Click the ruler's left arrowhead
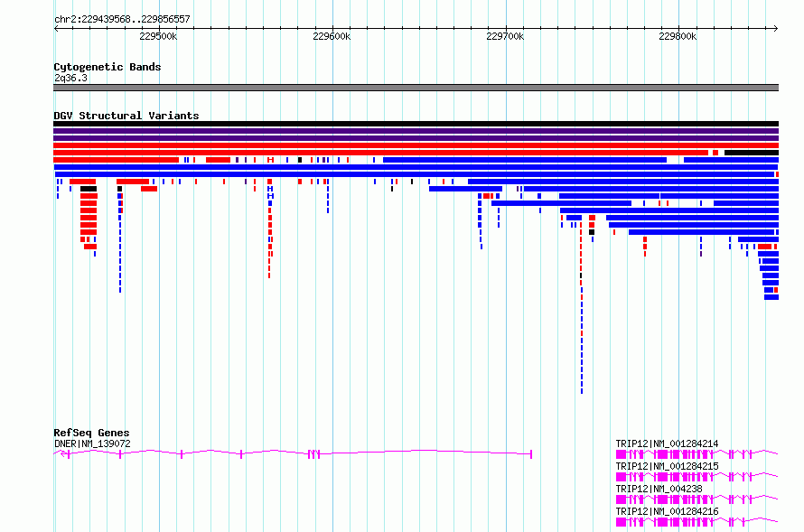The width and height of the screenshot is (804, 532). [x=56, y=29]
